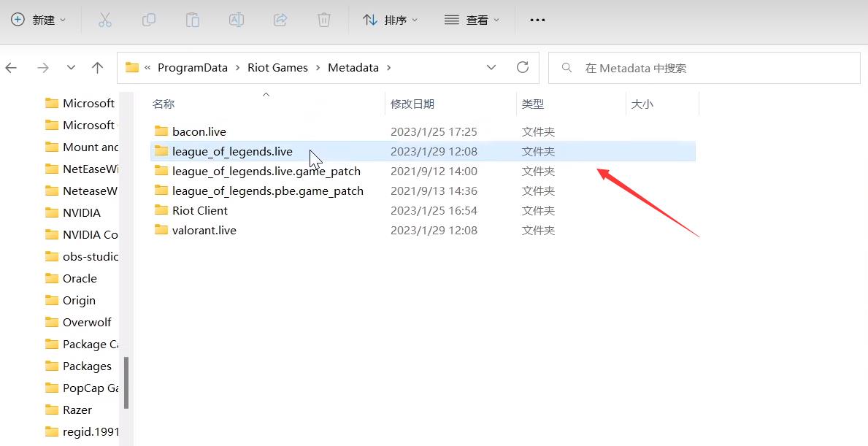The image size is (868, 446).
Task: Open Mount and... folder in sidebar
Action: click(81, 147)
